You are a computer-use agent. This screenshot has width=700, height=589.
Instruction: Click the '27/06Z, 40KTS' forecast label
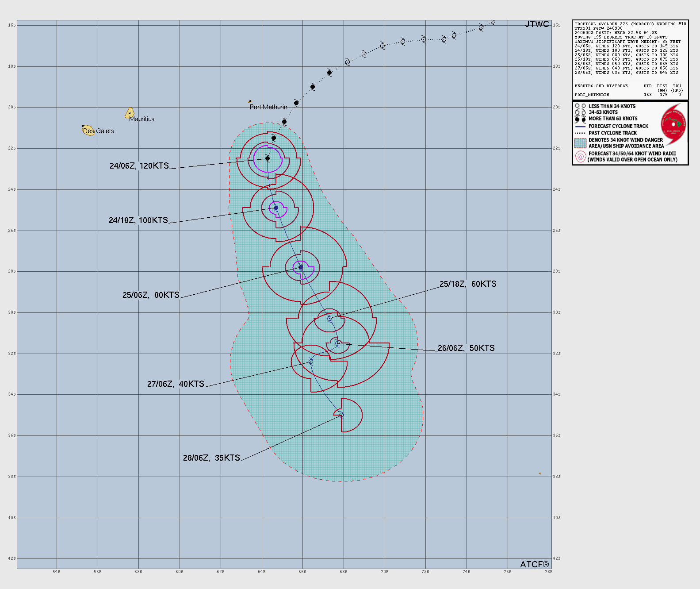(176, 384)
